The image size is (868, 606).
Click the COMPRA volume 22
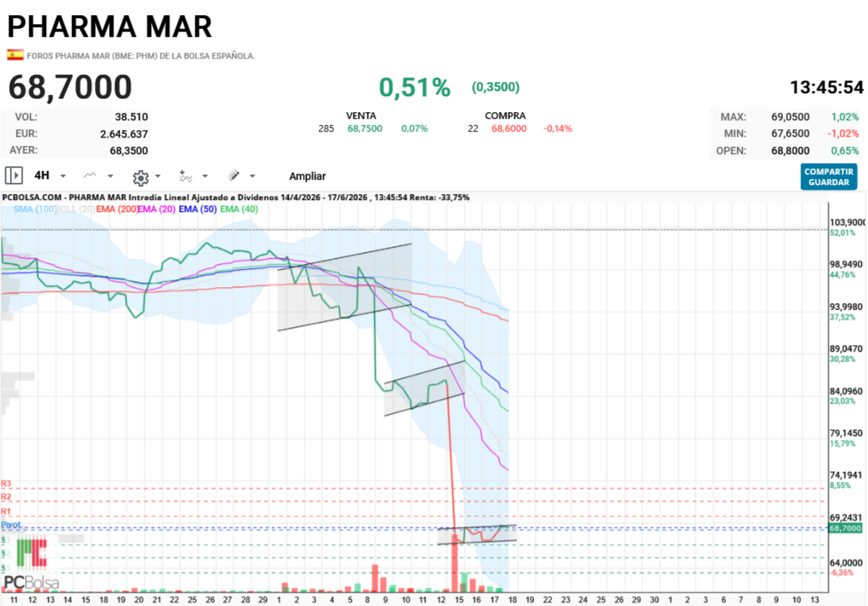(473, 129)
